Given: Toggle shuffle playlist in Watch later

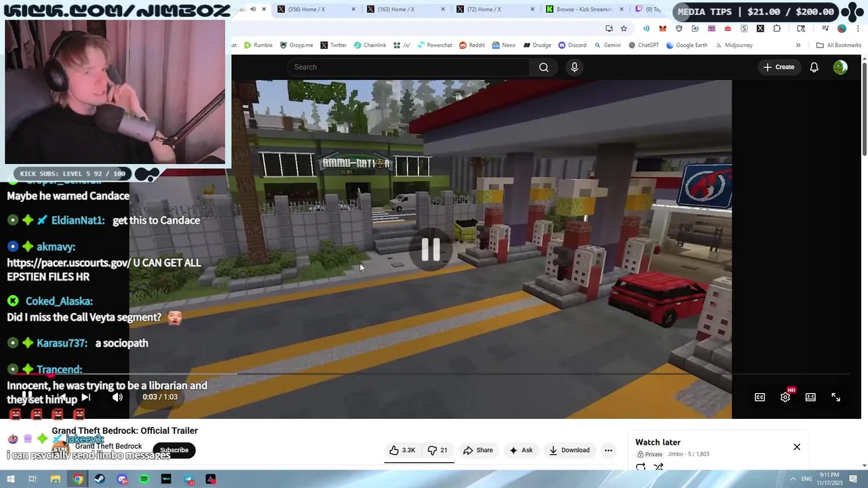Looking at the screenshot, I should (x=658, y=467).
